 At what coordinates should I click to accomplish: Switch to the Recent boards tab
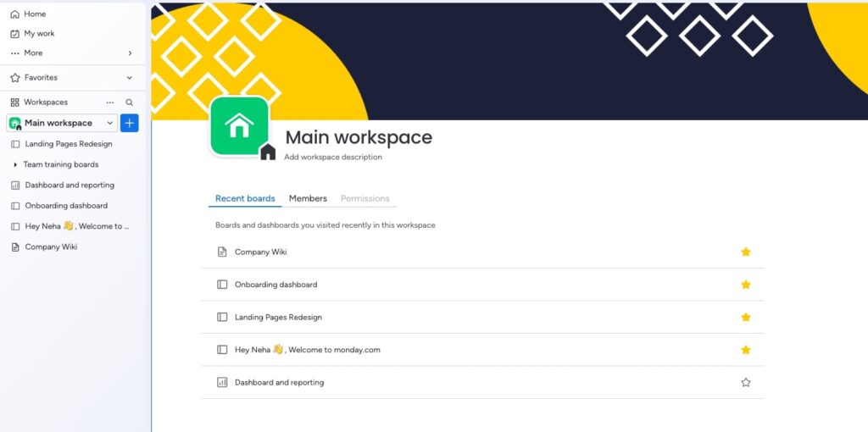coord(245,198)
